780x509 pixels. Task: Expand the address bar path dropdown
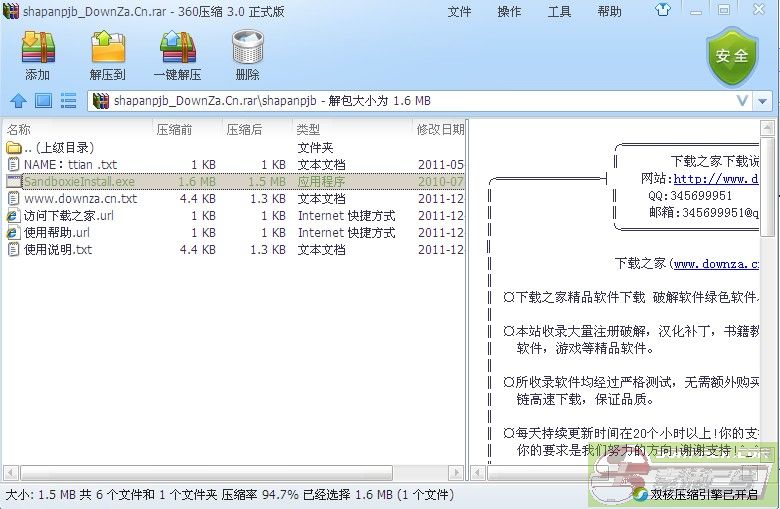(741, 101)
